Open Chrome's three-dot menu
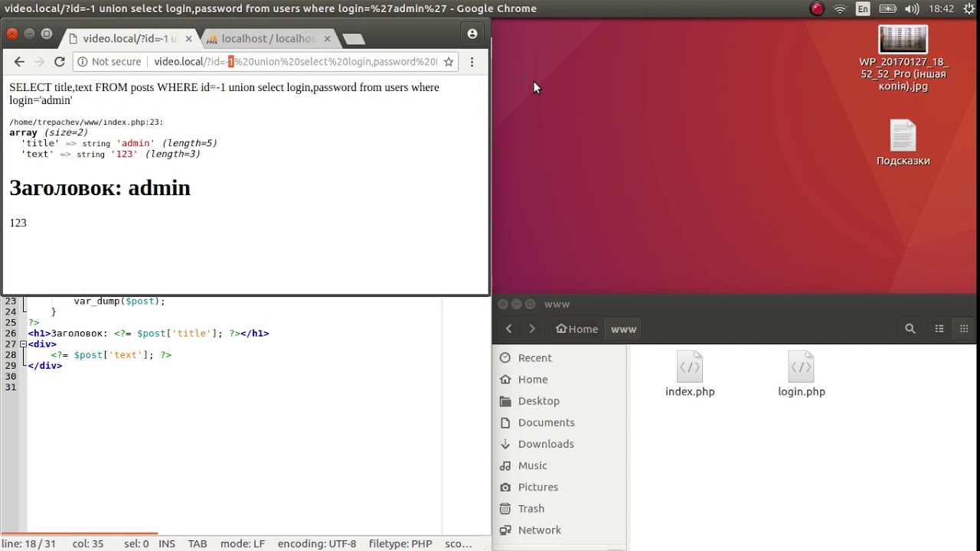Screen dimensions: 980x551 (x=472, y=62)
